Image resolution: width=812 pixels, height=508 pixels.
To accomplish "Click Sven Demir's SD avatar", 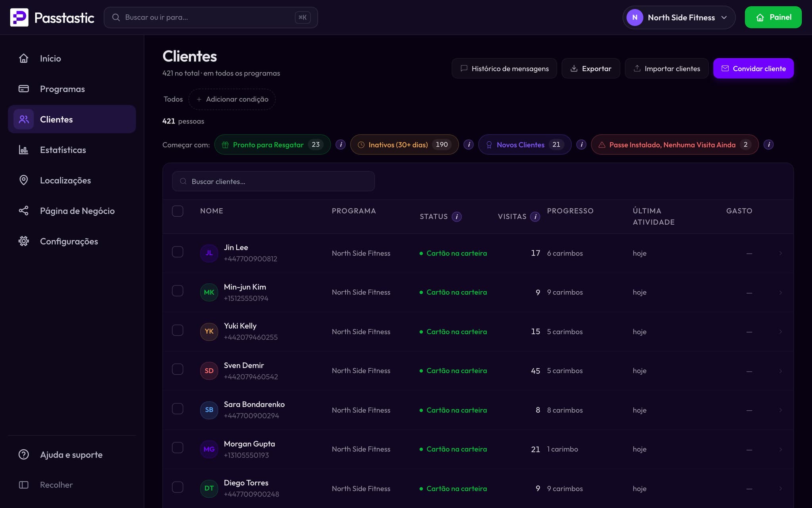I will 209,371.
